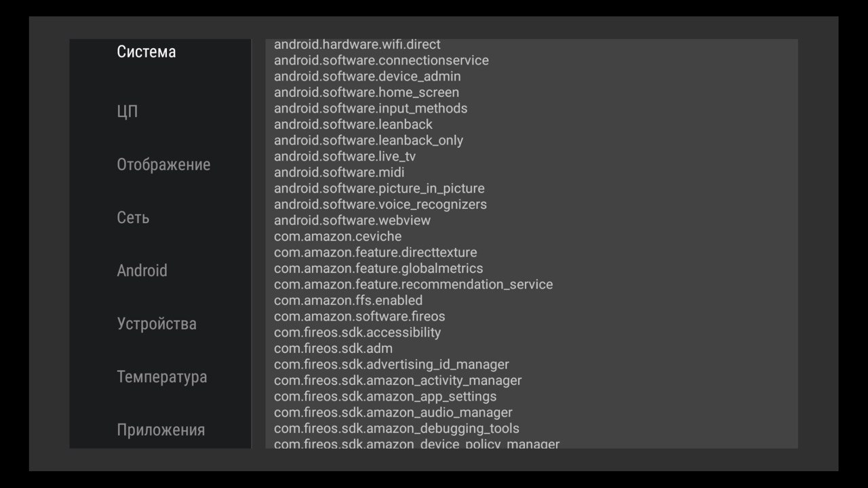Select the android.software.leanback_only line

click(x=368, y=140)
